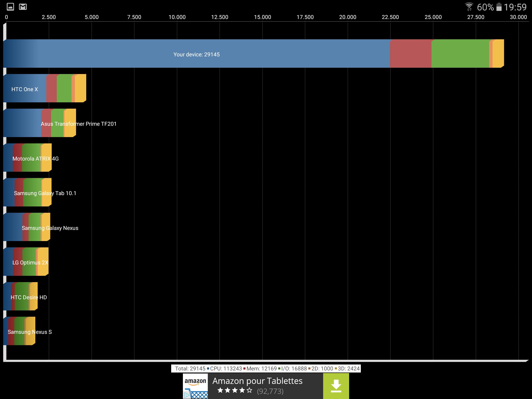Tap 'CPU: 113243' legend entry
Viewport: 532px width, 399px height.
coord(224,369)
